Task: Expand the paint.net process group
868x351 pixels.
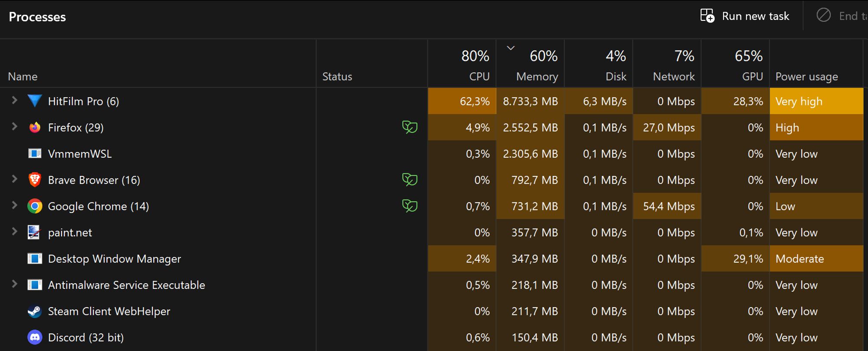Action: pos(14,232)
